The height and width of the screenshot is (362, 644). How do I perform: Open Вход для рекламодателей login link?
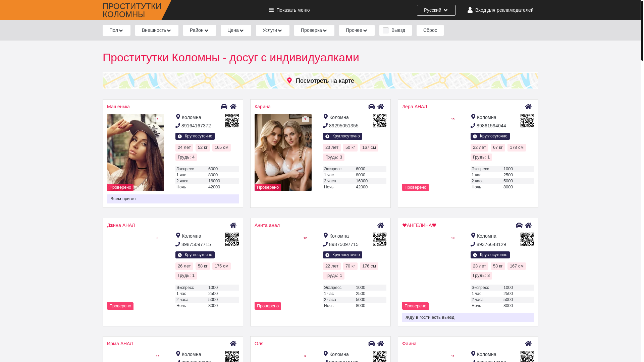point(500,10)
